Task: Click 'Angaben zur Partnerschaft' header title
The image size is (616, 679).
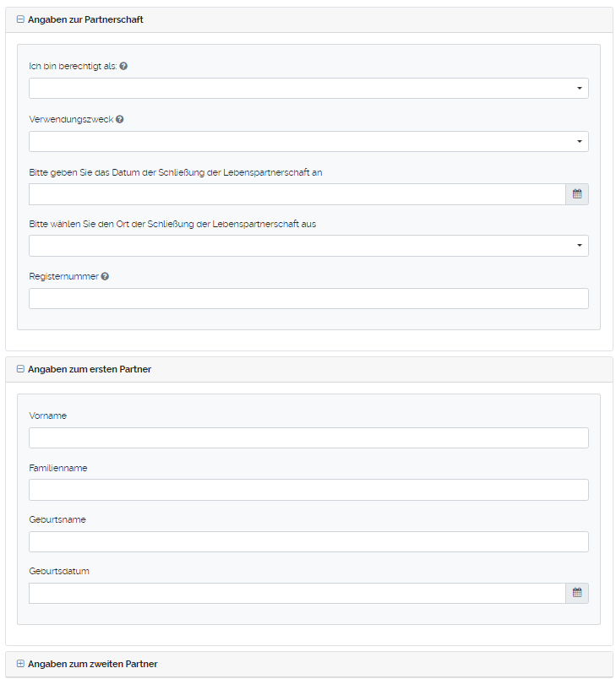Action: pyautogui.click(x=85, y=19)
